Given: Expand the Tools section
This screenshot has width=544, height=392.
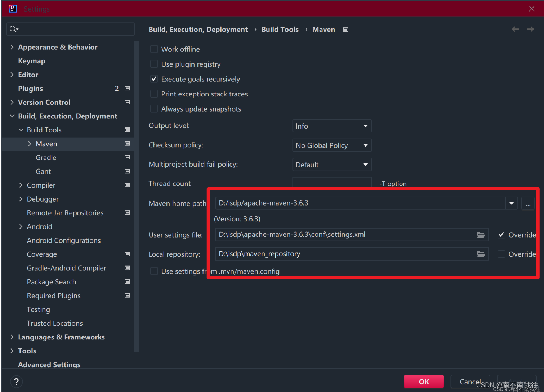Looking at the screenshot, I should (12, 351).
